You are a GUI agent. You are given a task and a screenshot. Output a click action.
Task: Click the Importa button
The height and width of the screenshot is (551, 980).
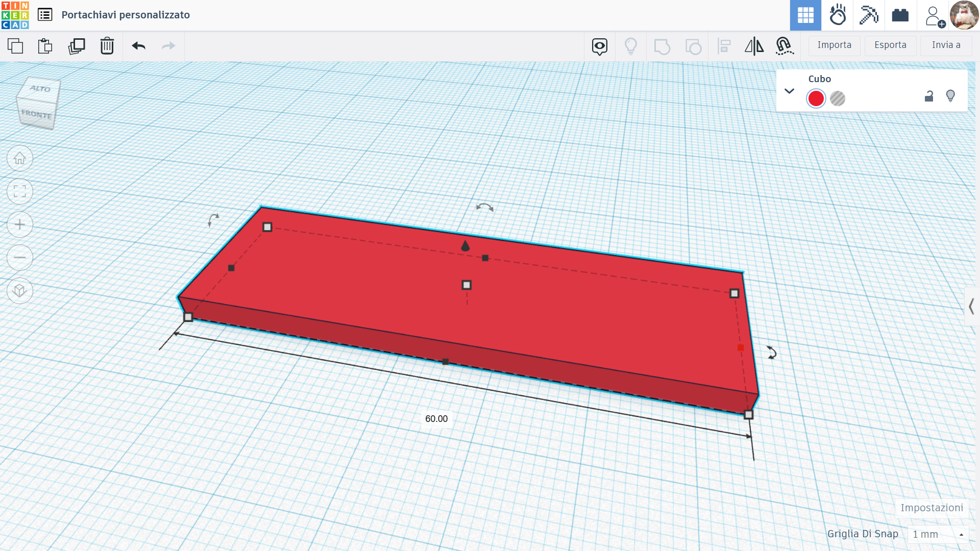(835, 45)
